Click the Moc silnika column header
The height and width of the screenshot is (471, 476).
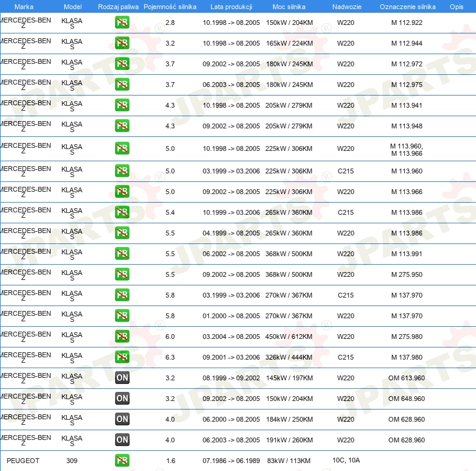click(x=289, y=7)
